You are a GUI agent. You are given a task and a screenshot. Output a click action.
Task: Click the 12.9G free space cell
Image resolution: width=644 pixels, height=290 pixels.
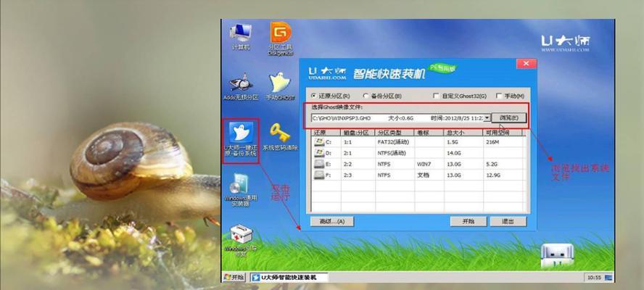point(492,175)
